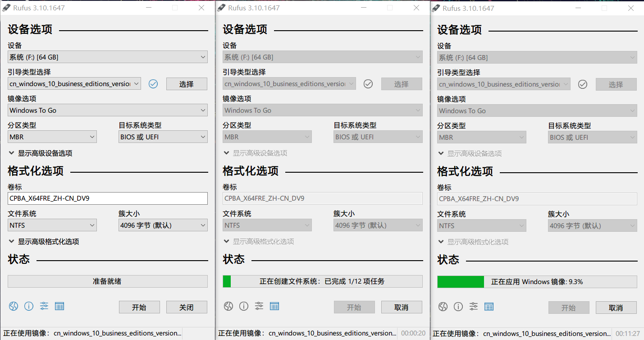Click the CPBA_X64FRE_ZH-CN_DV9 volume label field

(x=107, y=198)
